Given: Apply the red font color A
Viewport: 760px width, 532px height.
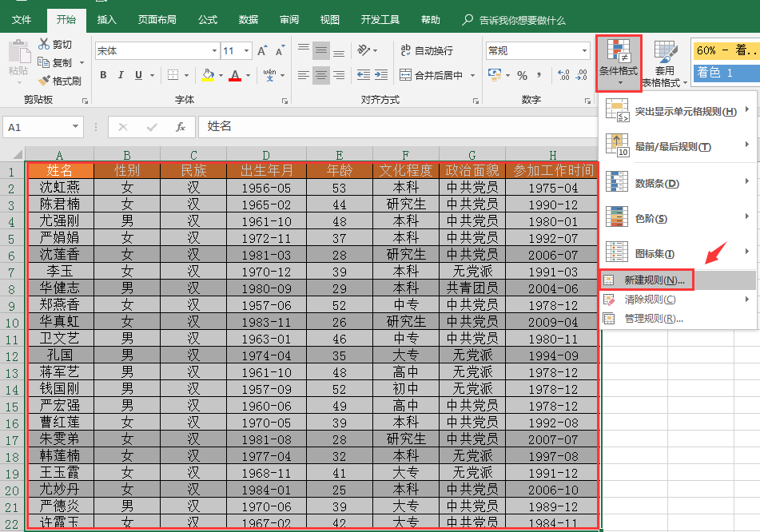Looking at the screenshot, I should point(235,75).
